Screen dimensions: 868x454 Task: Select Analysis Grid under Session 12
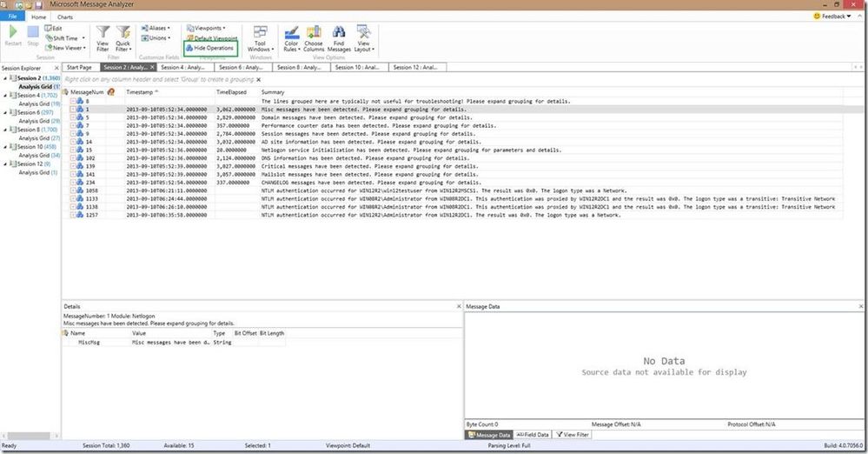[37, 172]
